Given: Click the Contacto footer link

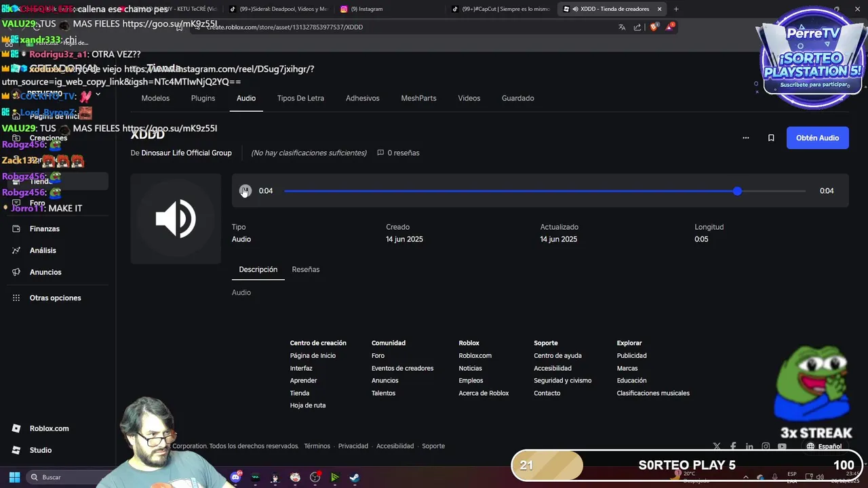Looking at the screenshot, I should click(547, 394).
